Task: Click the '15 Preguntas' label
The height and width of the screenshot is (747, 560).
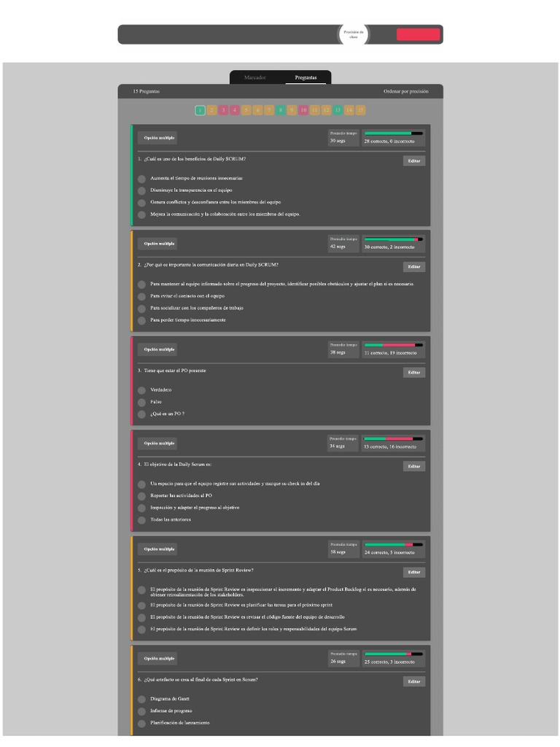Action: (x=146, y=91)
